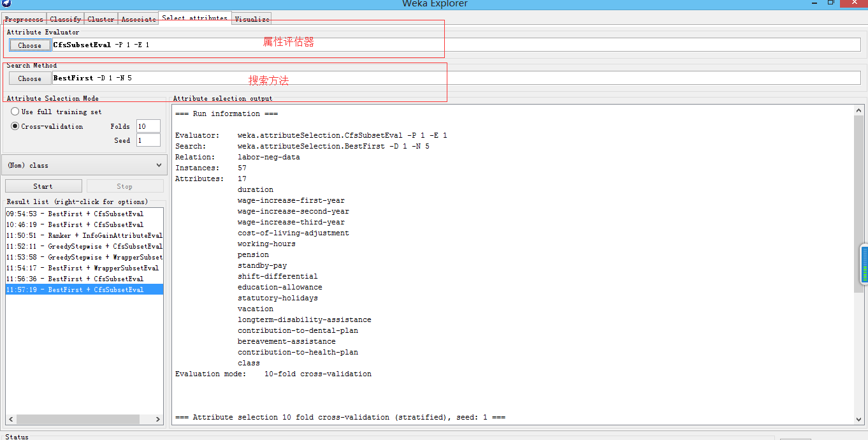The image size is (868, 440).
Task: Click up arrow of output scrollbar
Action: [859, 110]
